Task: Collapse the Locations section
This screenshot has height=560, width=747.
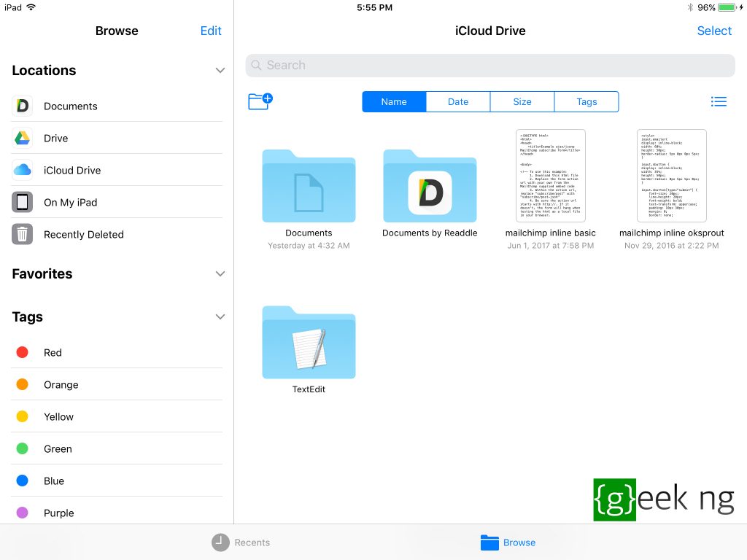Action: (220, 71)
